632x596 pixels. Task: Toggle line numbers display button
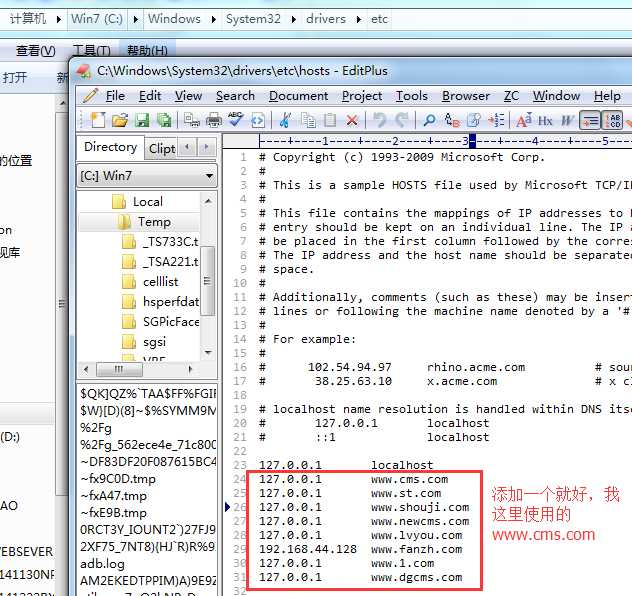click(613, 120)
